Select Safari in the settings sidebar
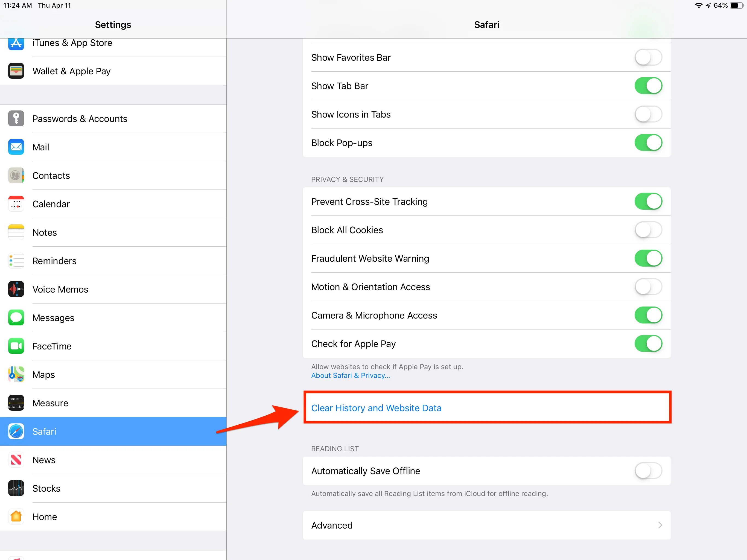Screen dimensions: 747x560 pyautogui.click(x=113, y=431)
